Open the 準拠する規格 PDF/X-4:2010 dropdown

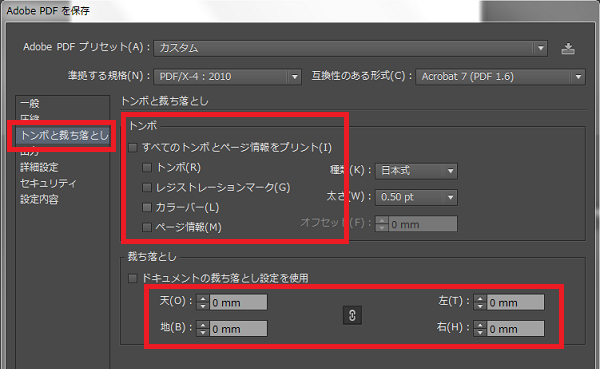[x=227, y=77]
